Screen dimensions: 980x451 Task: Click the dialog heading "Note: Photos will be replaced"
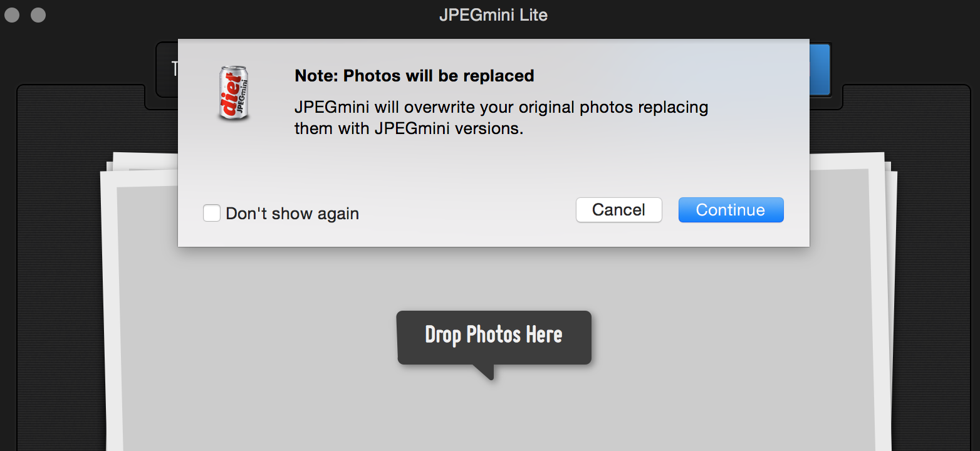414,76
